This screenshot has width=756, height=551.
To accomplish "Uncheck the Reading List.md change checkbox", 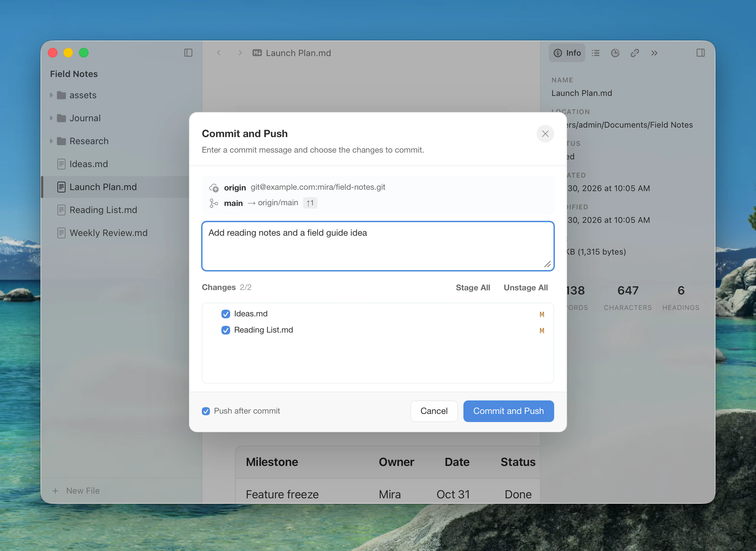I will tap(226, 330).
